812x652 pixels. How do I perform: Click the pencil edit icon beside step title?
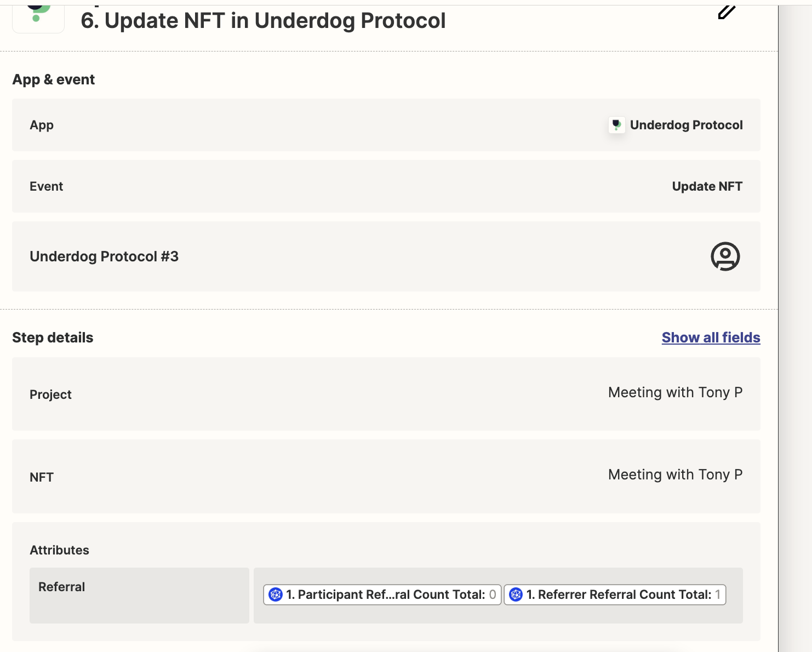pyautogui.click(x=726, y=12)
